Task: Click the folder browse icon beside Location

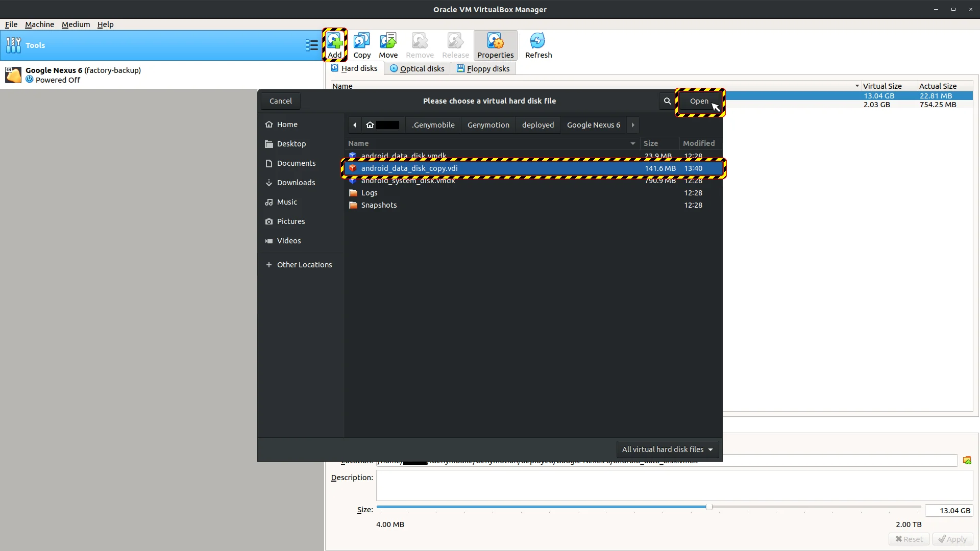Action: coord(968,460)
